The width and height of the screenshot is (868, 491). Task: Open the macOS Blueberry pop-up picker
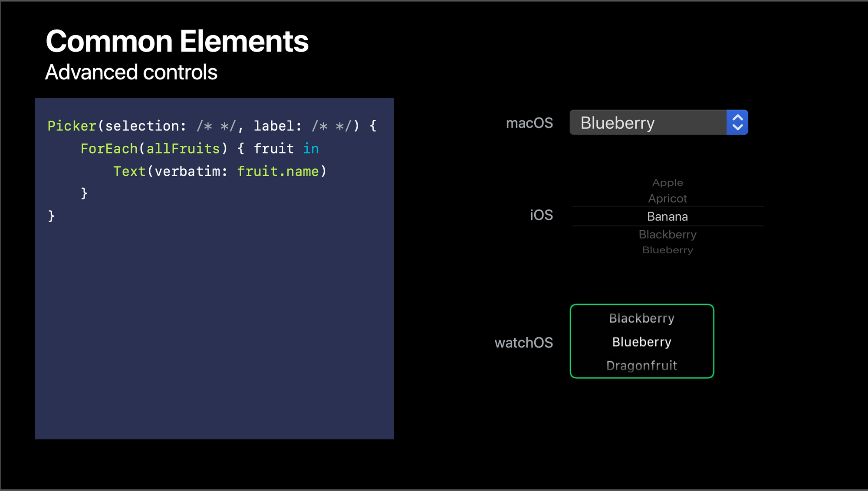(x=659, y=123)
